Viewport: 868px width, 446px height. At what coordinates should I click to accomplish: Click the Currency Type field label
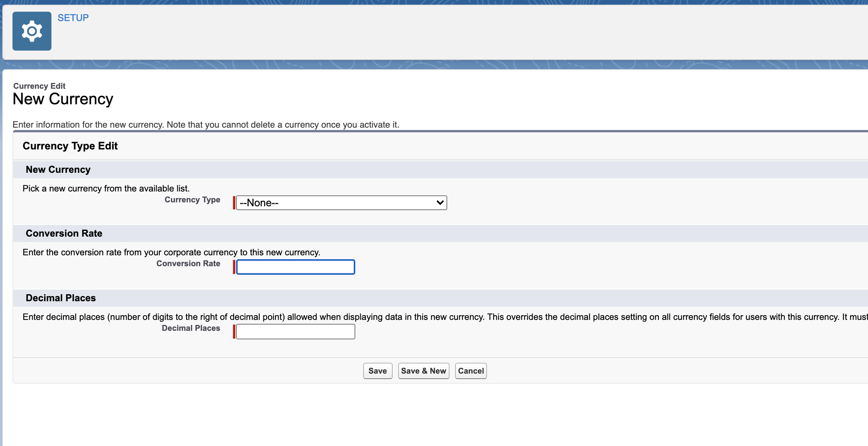192,200
